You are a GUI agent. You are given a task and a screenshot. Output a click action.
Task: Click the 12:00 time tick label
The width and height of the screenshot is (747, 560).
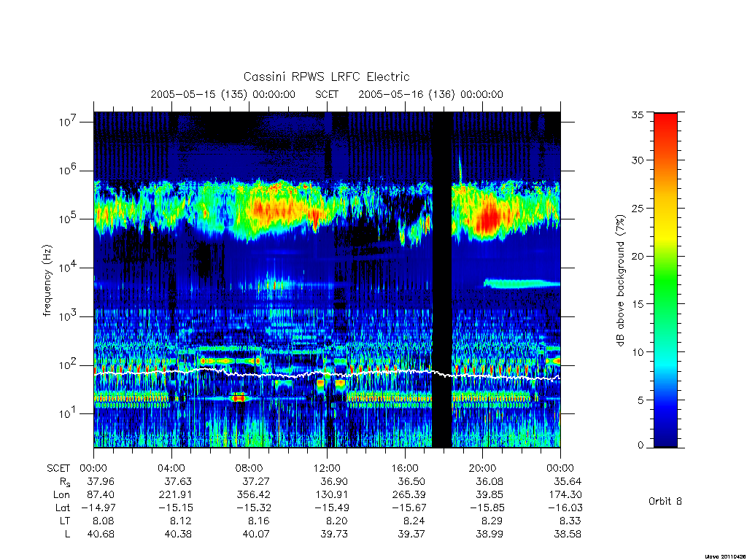(x=327, y=468)
